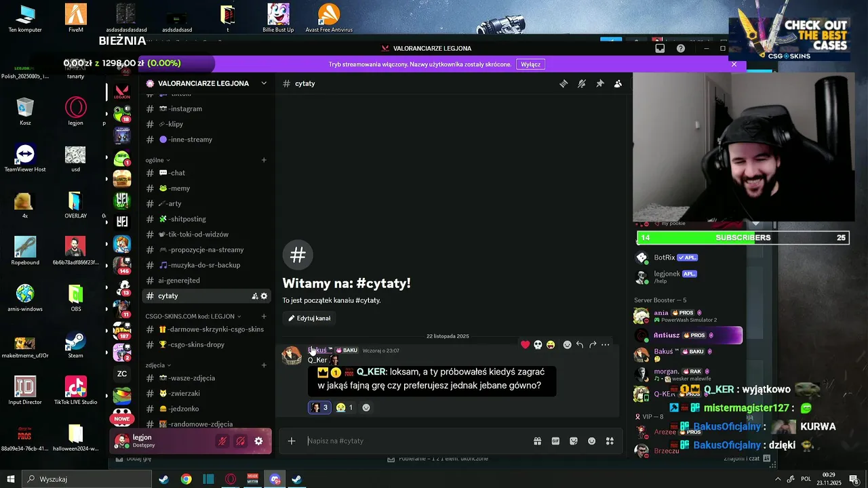Image resolution: width=868 pixels, height=488 pixels.
Task: Add channel to CSGO-SKINS.COM category
Action: point(264,317)
